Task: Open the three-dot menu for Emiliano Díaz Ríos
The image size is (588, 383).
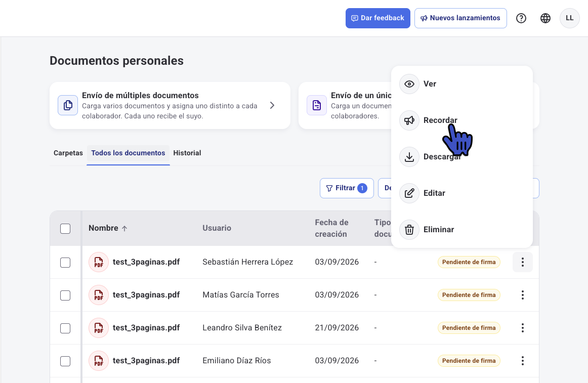Action: pyautogui.click(x=522, y=361)
